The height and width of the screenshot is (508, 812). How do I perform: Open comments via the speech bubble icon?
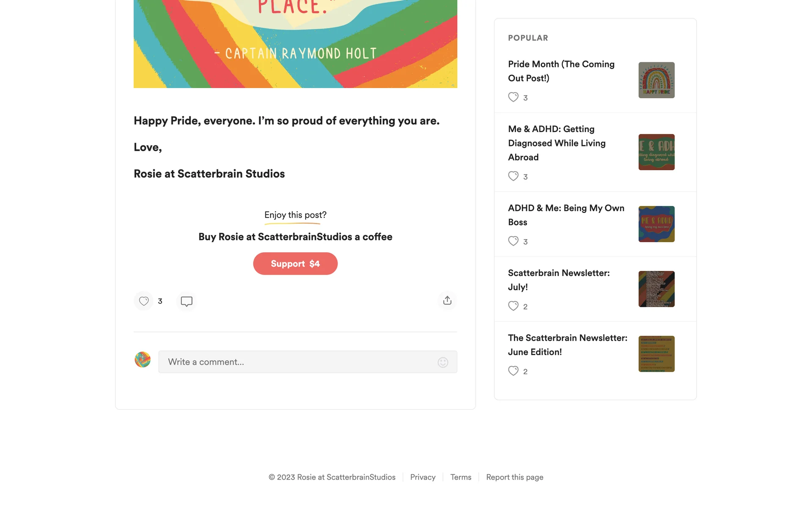pos(187,301)
